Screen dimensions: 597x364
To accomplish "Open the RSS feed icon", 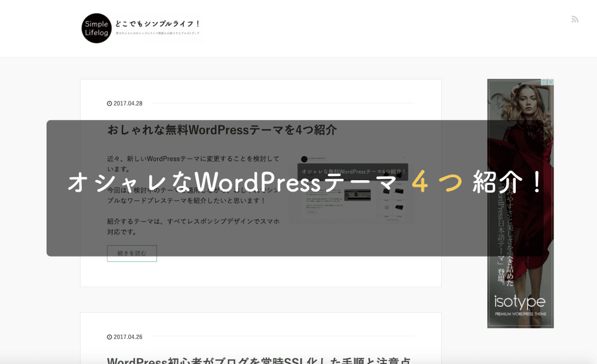I will (575, 19).
